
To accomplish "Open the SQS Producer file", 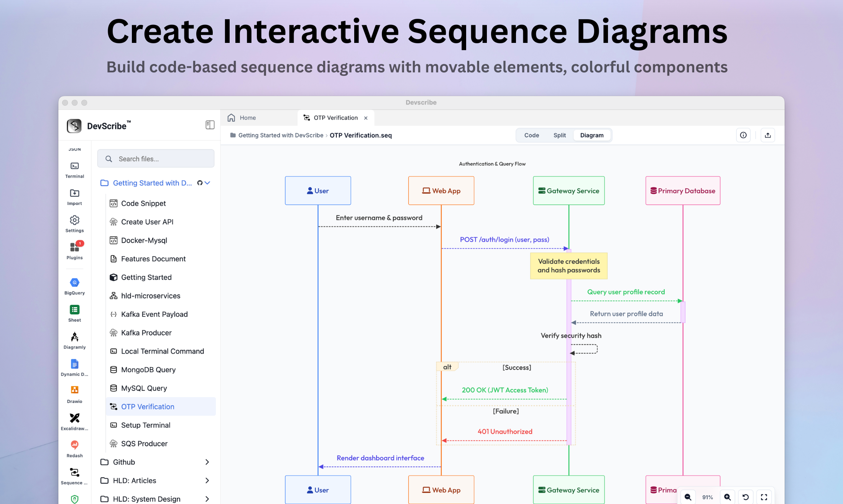I will coord(161,443).
